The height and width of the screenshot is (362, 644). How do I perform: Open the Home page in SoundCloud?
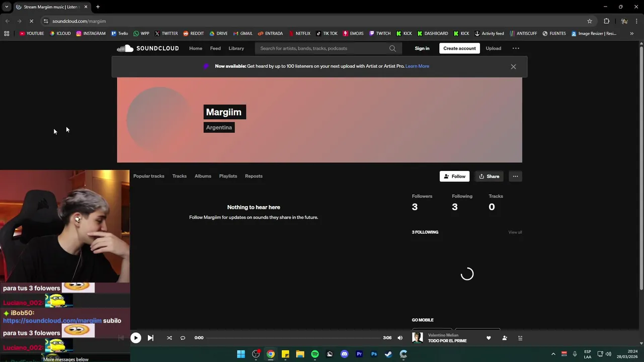click(196, 48)
